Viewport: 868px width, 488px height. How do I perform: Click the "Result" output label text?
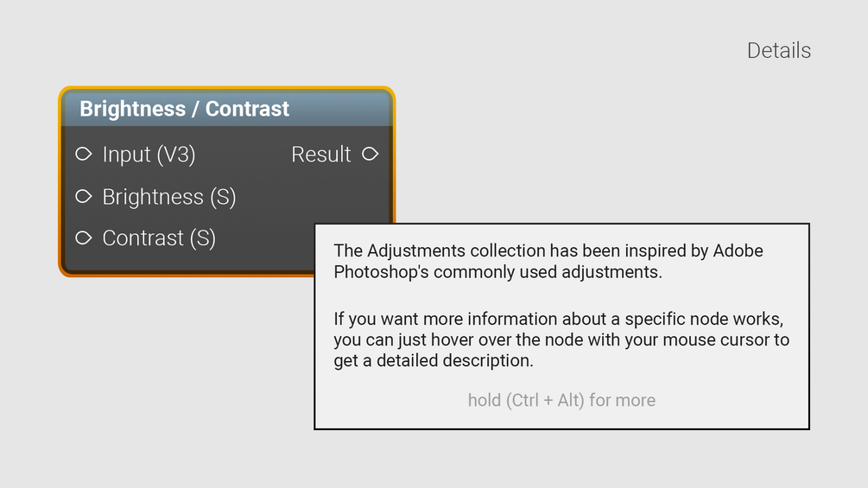tap(320, 155)
